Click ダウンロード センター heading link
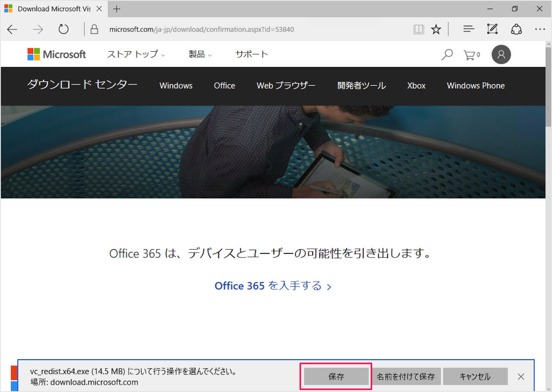 coord(82,85)
